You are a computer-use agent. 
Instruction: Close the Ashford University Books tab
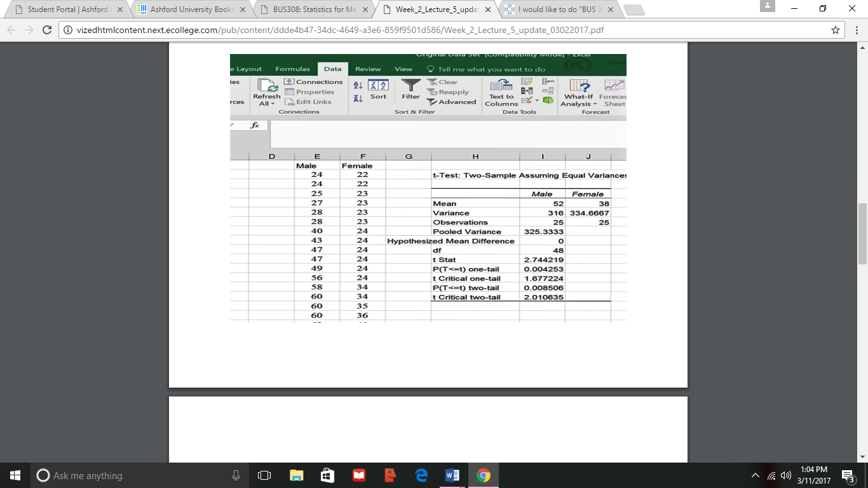click(243, 10)
